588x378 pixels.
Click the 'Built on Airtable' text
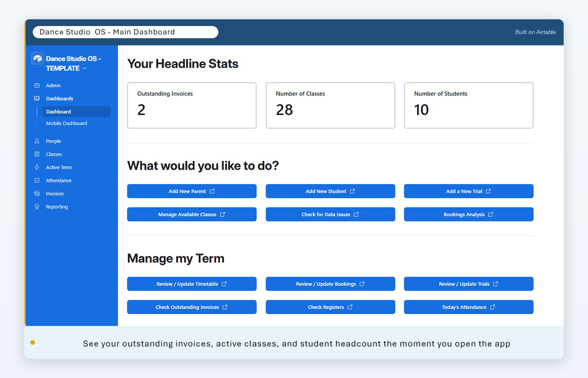(535, 32)
